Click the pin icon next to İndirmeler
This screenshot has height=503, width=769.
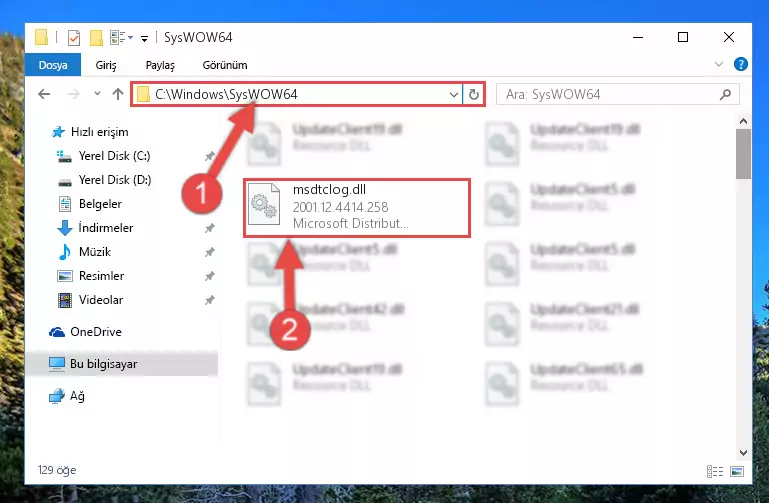point(209,228)
